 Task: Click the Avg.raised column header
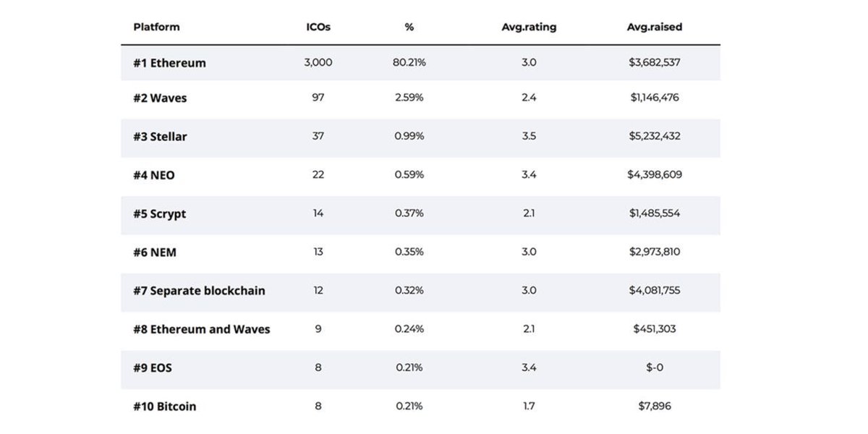(655, 27)
